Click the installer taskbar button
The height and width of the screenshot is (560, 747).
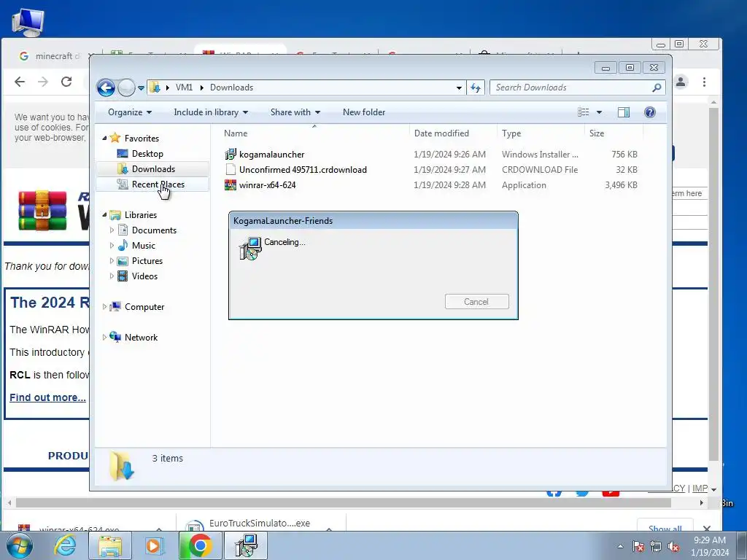click(247, 545)
